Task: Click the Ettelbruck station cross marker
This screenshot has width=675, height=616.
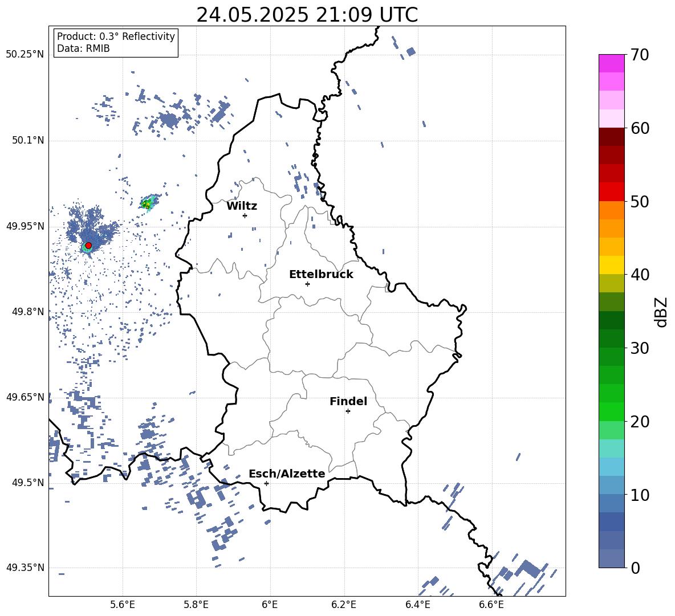Action: coord(307,284)
